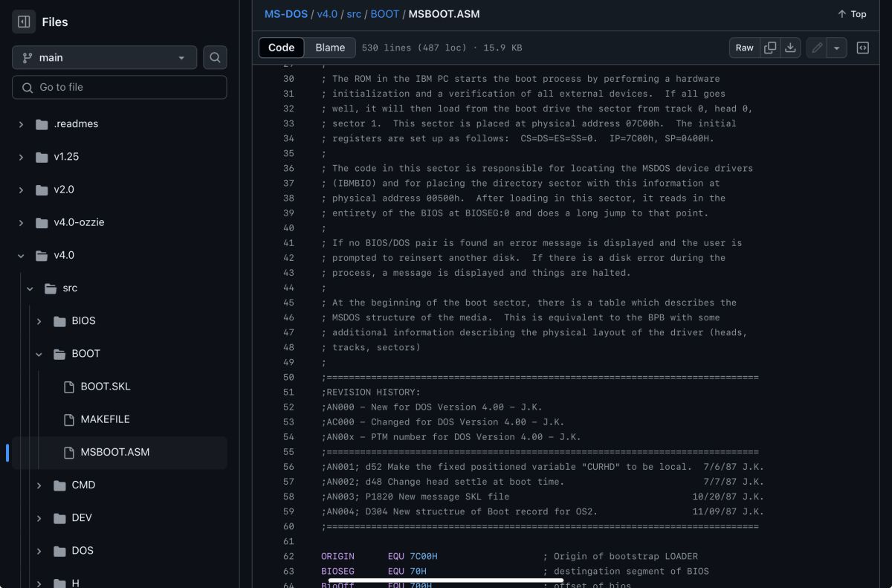Click the BIOSEG label on line 63
892x588 pixels.
pyautogui.click(x=337, y=571)
